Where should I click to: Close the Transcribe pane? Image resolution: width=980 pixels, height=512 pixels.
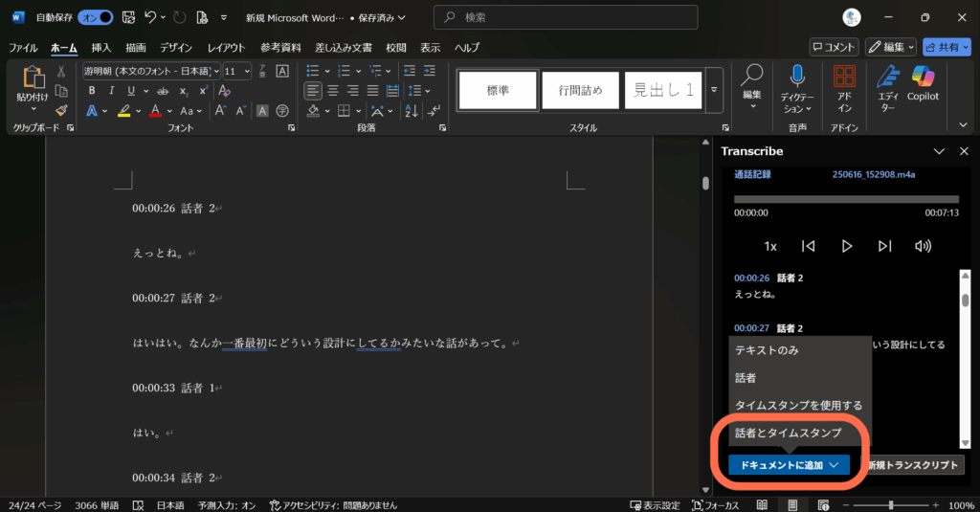point(964,151)
